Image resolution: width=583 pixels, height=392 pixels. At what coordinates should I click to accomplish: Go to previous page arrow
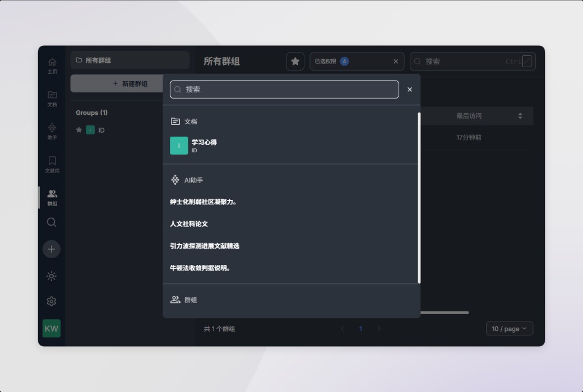coord(342,329)
